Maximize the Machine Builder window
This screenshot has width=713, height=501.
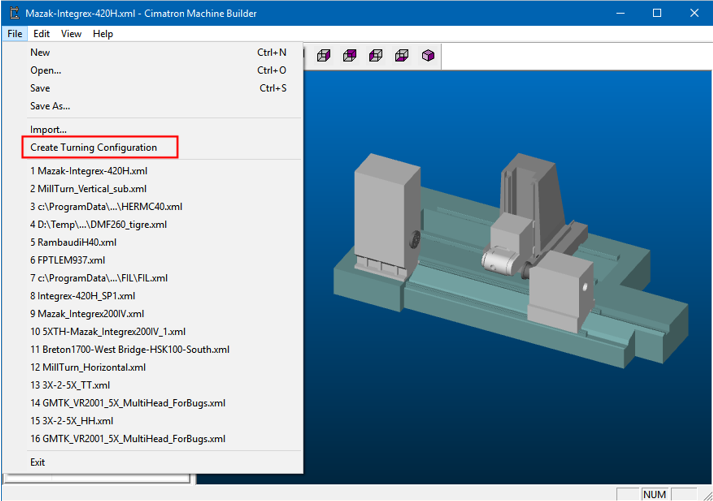click(x=657, y=13)
